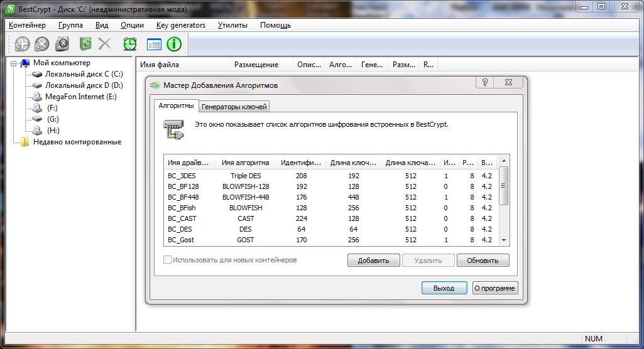Open the Контейнер menu

pyautogui.click(x=27, y=25)
